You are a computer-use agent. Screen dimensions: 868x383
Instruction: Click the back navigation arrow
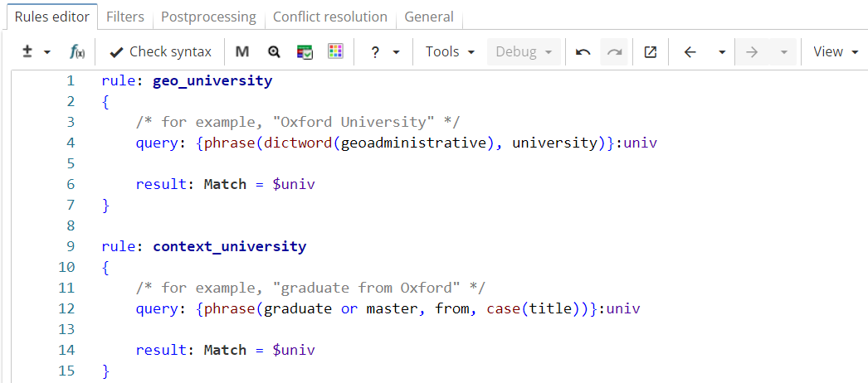[690, 52]
